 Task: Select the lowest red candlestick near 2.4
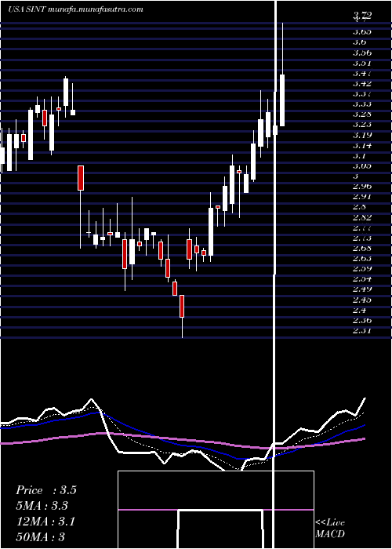[x=182, y=307]
